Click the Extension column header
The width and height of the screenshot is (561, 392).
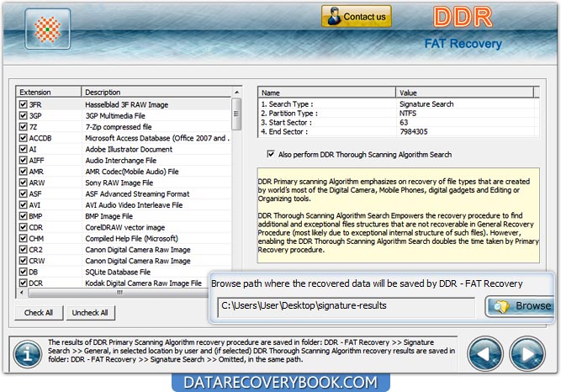(49, 92)
